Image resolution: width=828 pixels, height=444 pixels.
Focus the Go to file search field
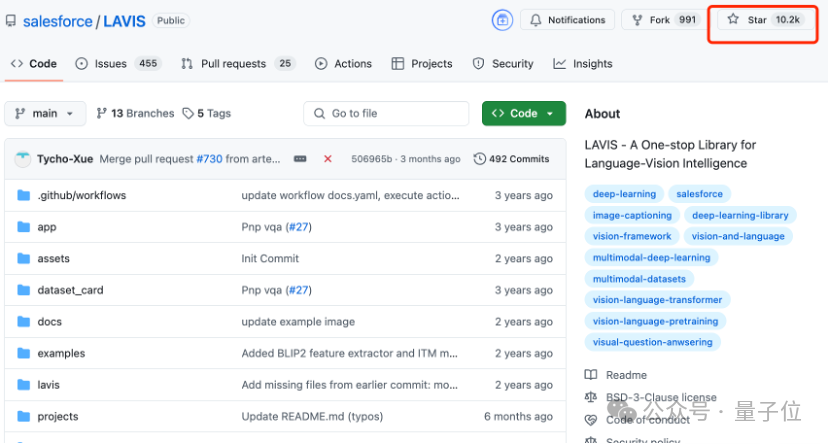(x=386, y=114)
